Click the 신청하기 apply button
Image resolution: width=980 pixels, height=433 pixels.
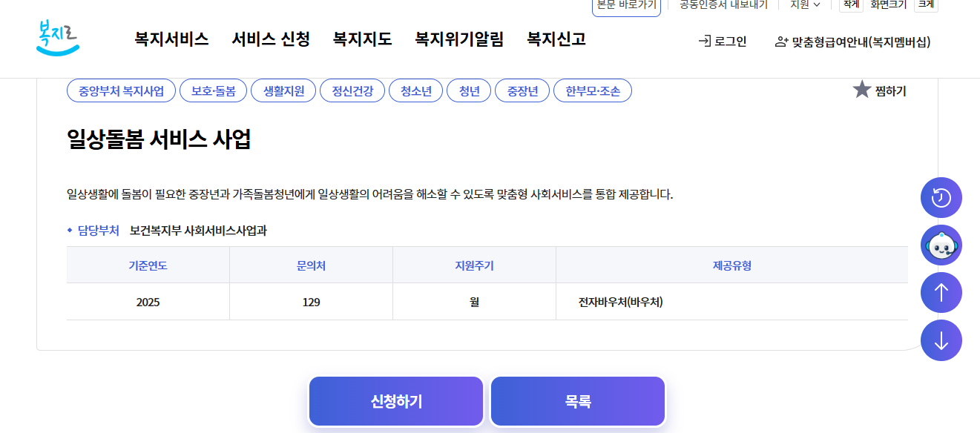pos(395,400)
